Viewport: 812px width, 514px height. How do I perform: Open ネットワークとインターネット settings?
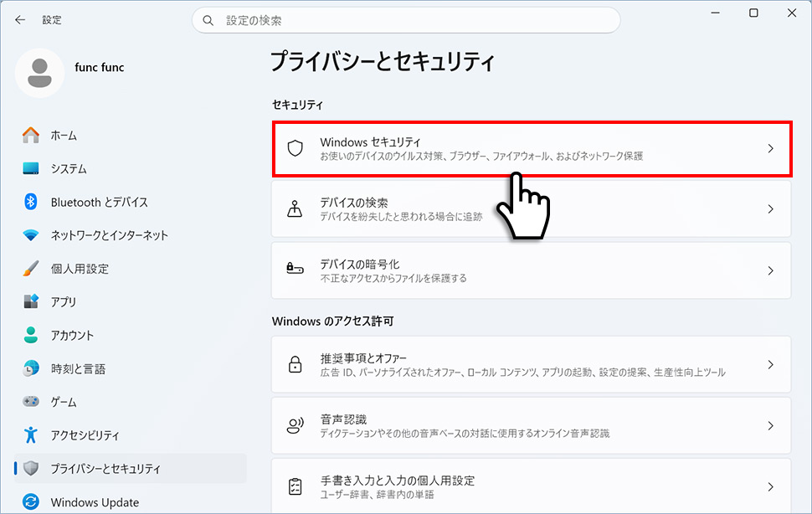point(130,235)
